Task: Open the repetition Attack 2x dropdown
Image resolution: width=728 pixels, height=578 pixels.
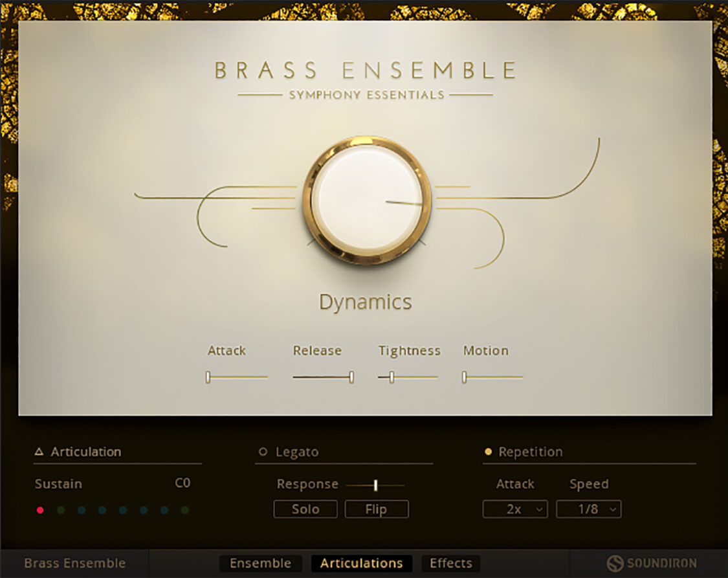Action: (x=514, y=509)
